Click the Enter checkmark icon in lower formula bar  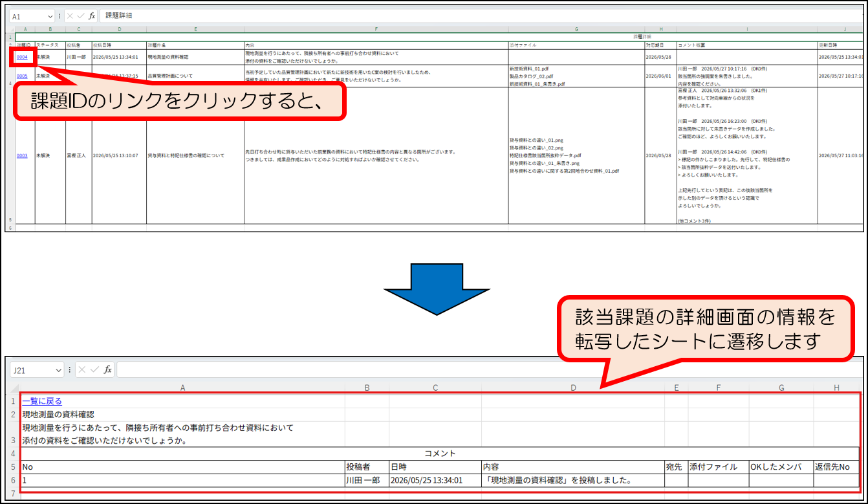(x=95, y=370)
